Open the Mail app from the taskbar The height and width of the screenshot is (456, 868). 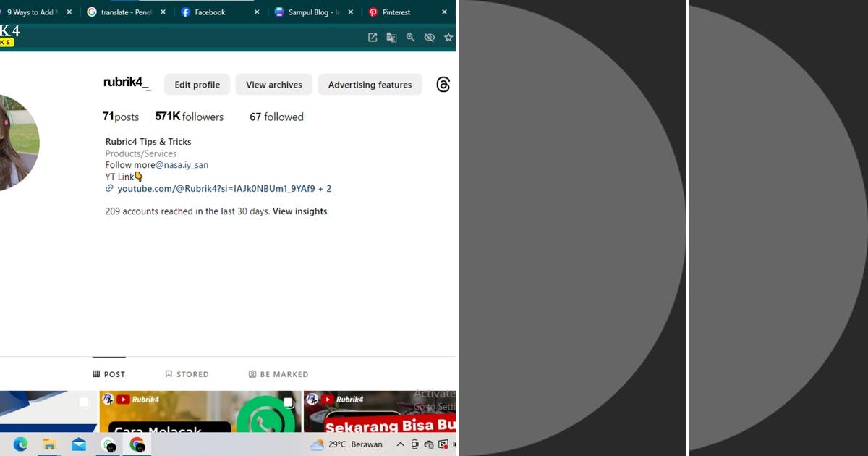79,444
